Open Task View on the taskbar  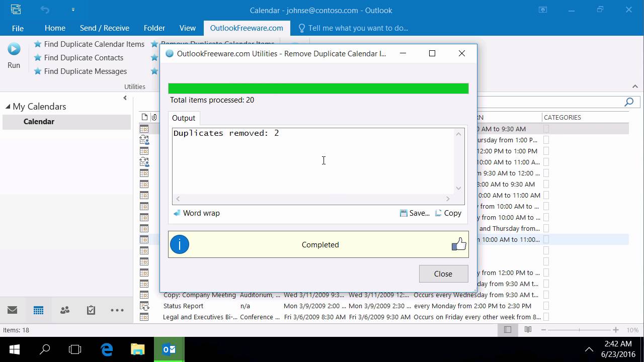(75, 349)
